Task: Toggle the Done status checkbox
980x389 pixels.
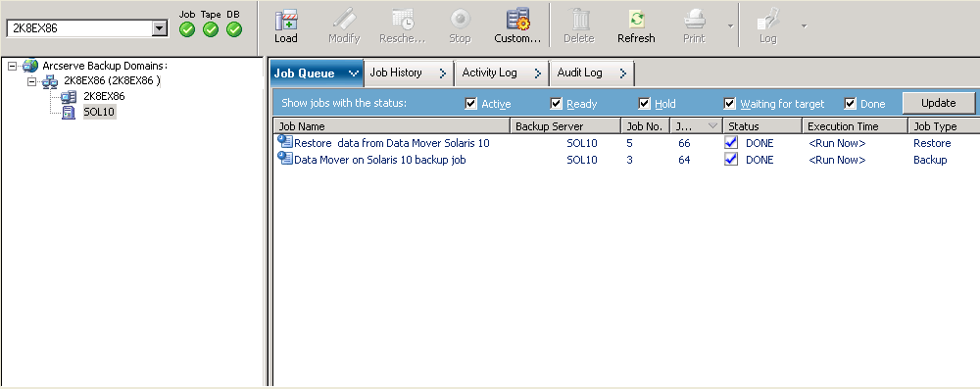Action: click(850, 103)
